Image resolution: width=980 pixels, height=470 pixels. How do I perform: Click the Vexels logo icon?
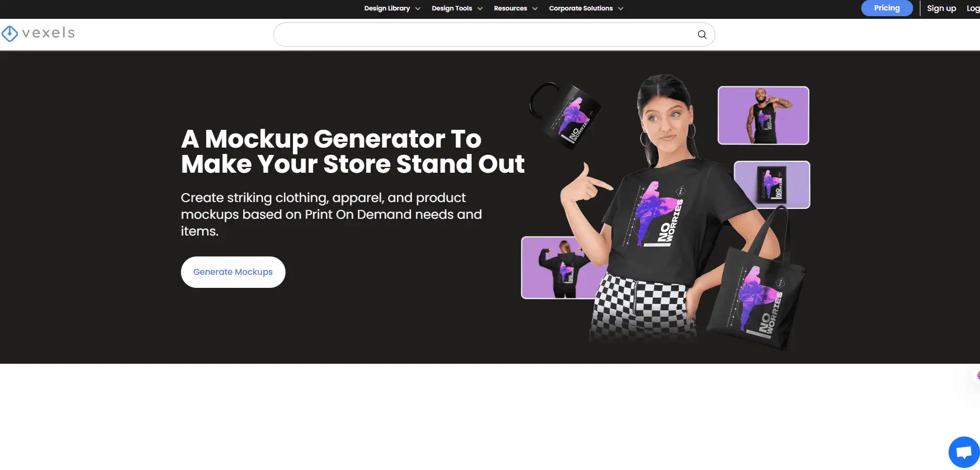pos(9,34)
